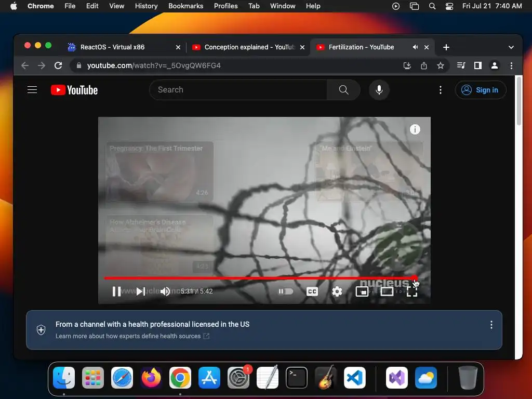Skip to the next video
The image size is (532, 399).
(140, 291)
